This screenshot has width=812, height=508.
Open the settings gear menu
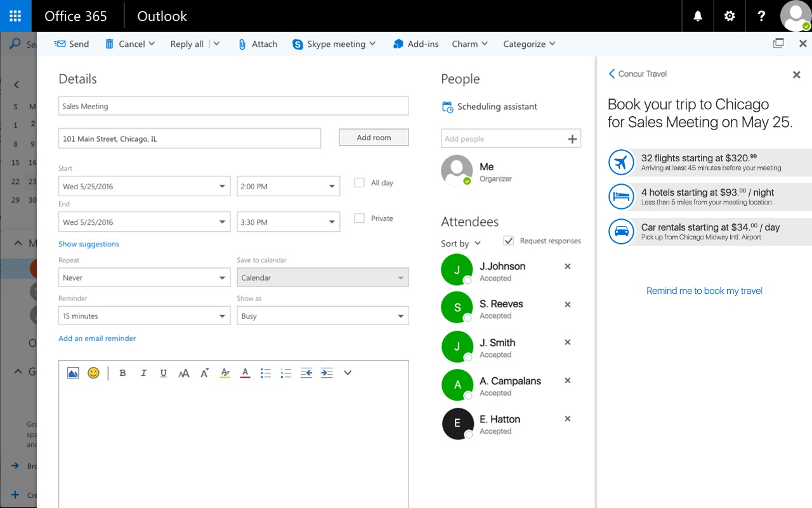(730, 16)
